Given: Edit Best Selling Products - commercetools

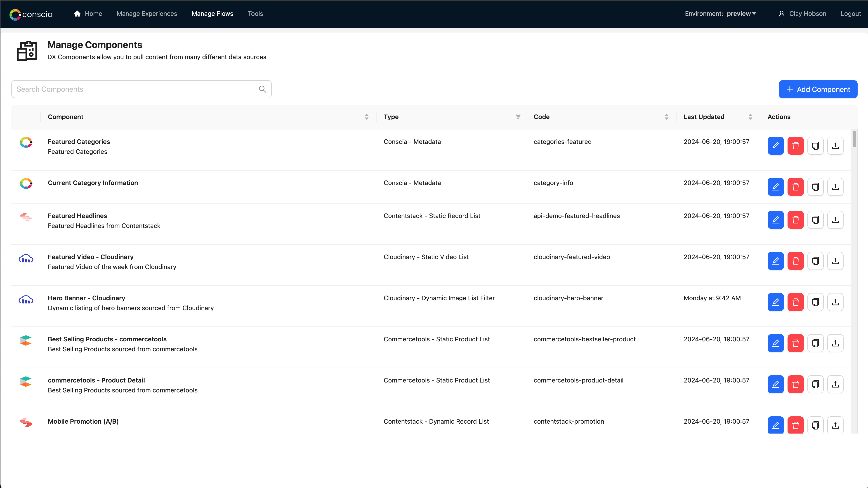Looking at the screenshot, I should pyautogui.click(x=775, y=343).
